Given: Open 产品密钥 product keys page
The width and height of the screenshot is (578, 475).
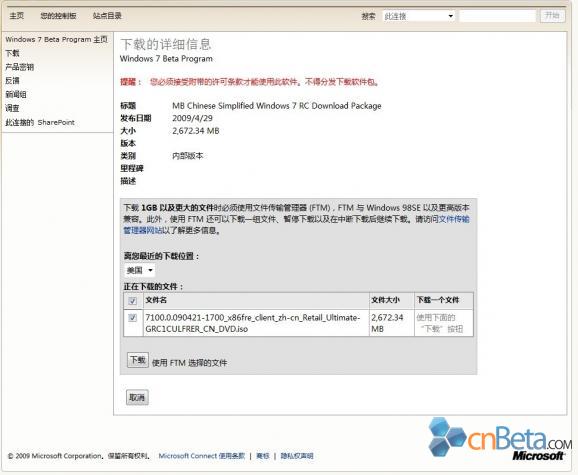Looking at the screenshot, I should 20,67.
